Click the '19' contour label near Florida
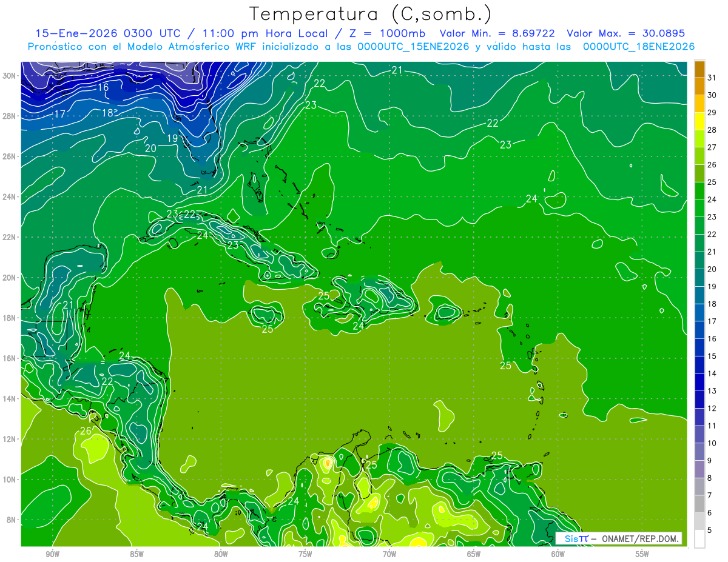This screenshot has height=562, width=728. pos(172,138)
